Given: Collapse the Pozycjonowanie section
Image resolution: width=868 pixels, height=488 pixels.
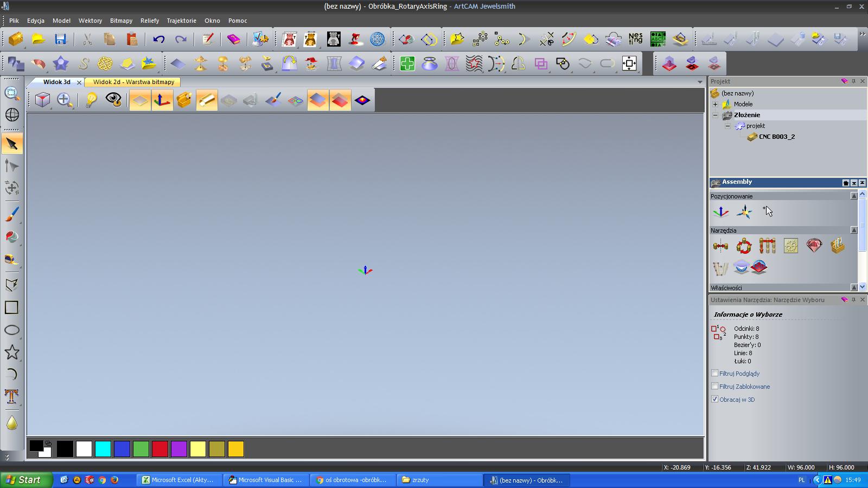Looking at the screenshot, I should (854, 196).
